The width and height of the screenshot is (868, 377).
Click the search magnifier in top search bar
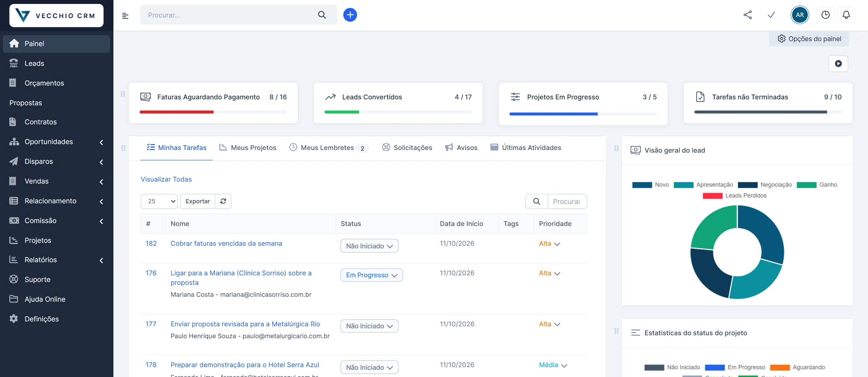322,15
